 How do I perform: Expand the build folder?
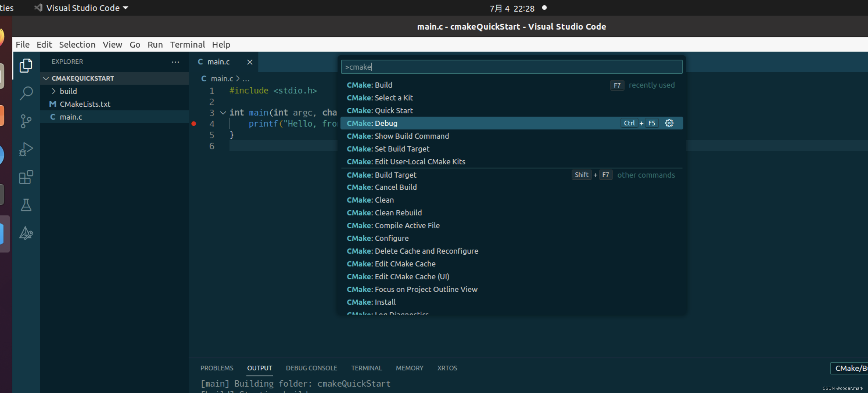pos(53,91)
